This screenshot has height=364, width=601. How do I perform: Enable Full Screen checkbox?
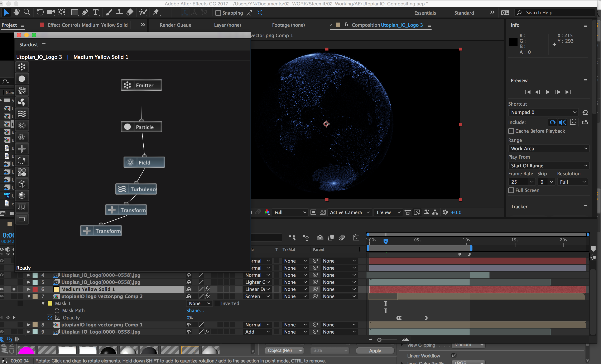tap(511, 190)
